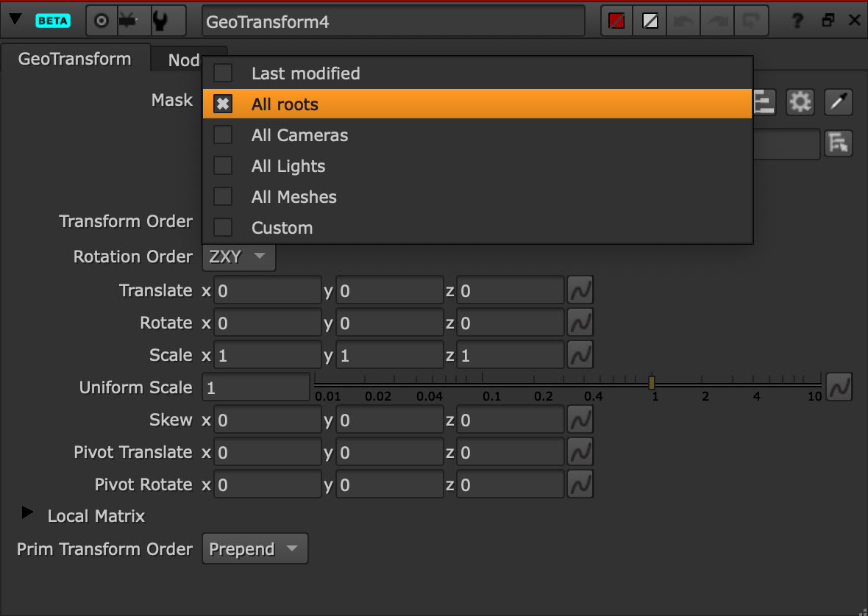Check the All Cameras option

[223, 135]
